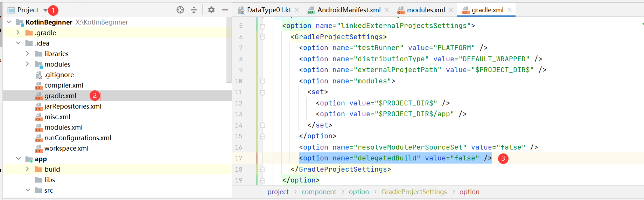Click 'component' in the breadcrumb bar
Screen dimensions: 644x200
tap(319, 192)
